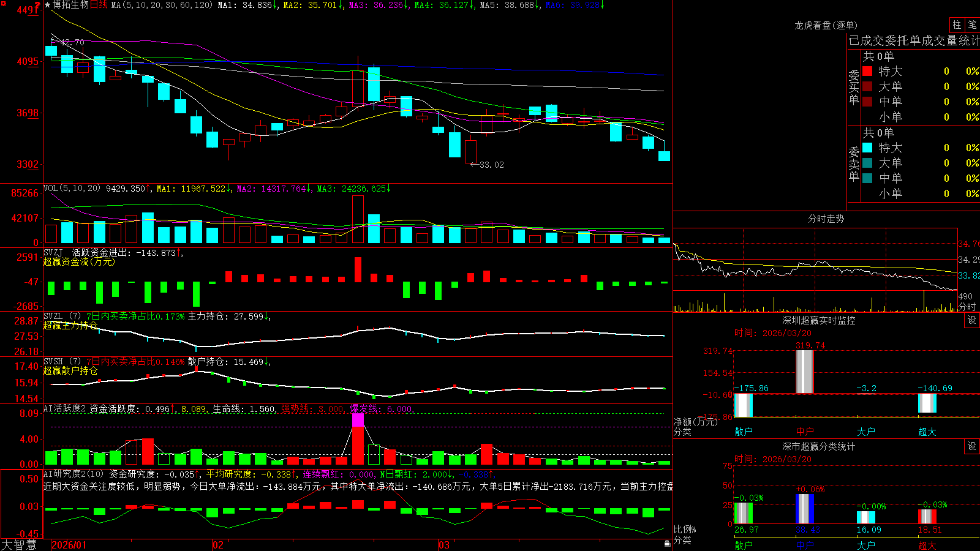980x551 pixels.
Task: Click MA2: 35.701 value
Action: click(311, 5)
